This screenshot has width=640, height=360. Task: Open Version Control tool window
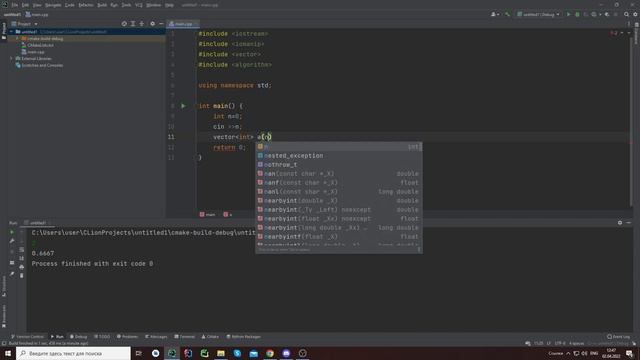click(x=27, y=337)
